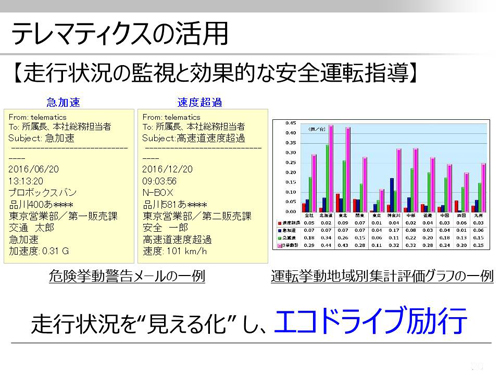Click the plate number 品川581あ****
This screenshot has width=500, height=375.
(x=175, y=204)
